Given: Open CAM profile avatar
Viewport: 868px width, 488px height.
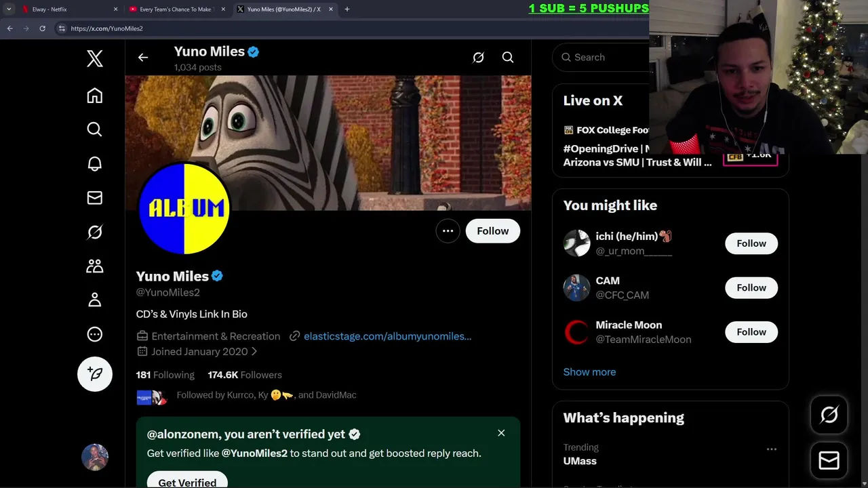Looking at the screenshot, I should tap(577, 288).
